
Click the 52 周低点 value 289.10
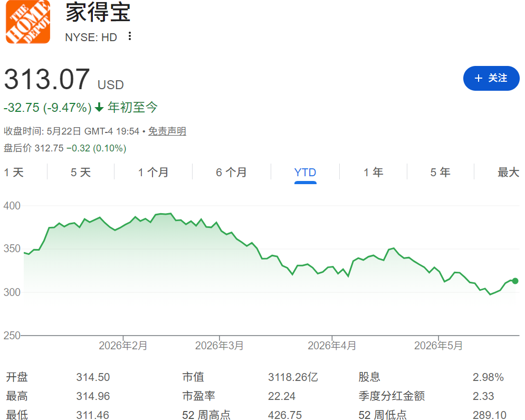click(x=489, y=415)
